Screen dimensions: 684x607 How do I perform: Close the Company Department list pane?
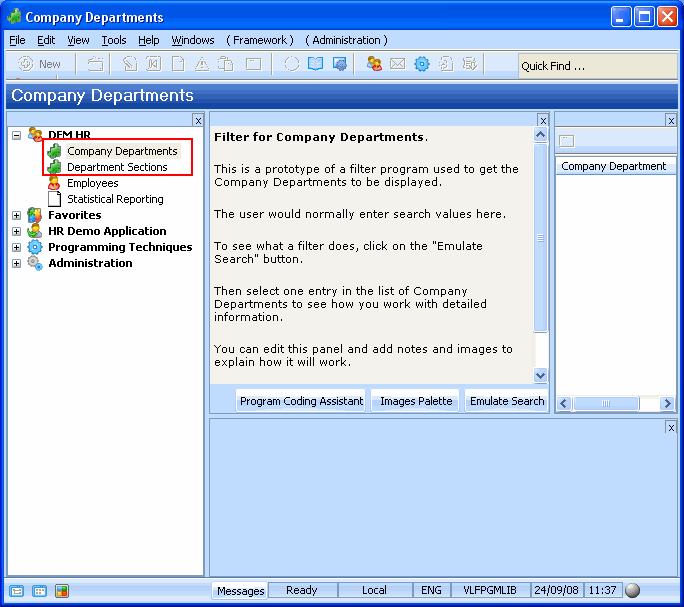[x=671, y=120]
